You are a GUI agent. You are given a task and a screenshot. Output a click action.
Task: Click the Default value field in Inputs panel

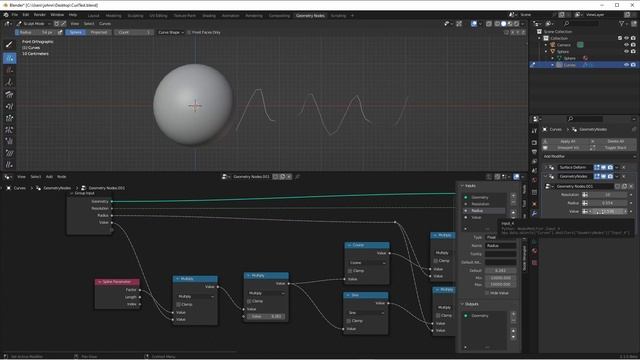(500, 271)
